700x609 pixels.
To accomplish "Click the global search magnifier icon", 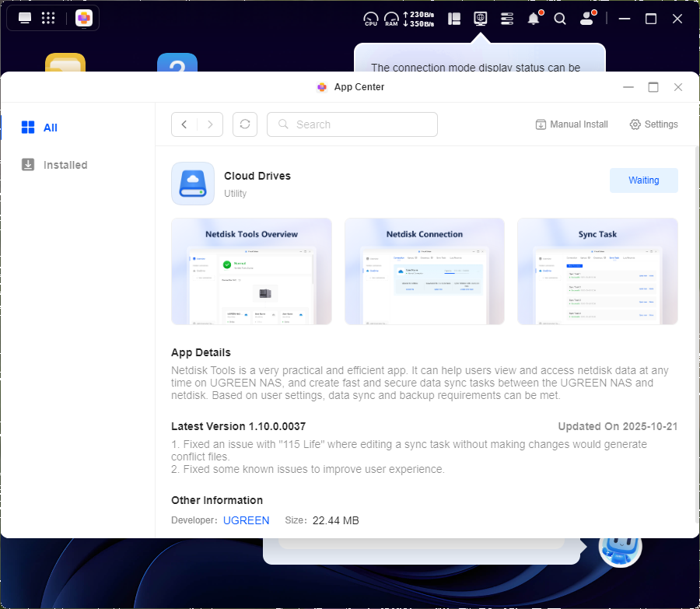I will tap(560, 19).
